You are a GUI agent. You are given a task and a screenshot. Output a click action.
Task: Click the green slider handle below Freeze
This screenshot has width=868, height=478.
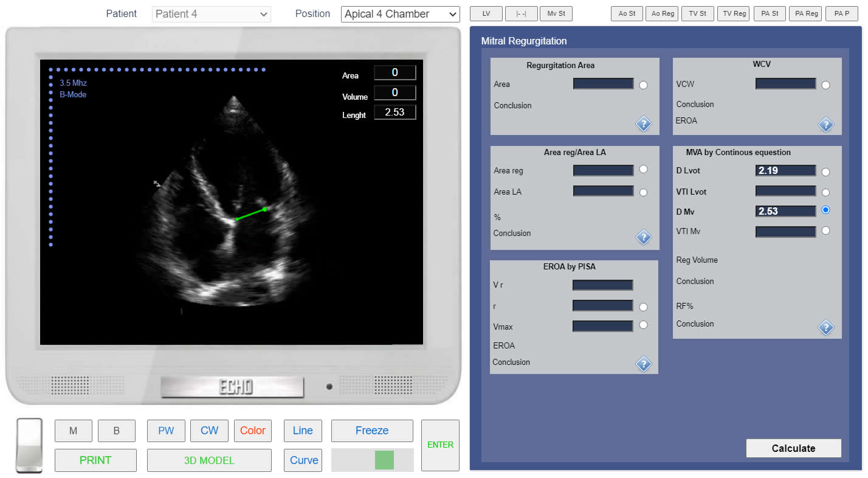tap(384, 460)
